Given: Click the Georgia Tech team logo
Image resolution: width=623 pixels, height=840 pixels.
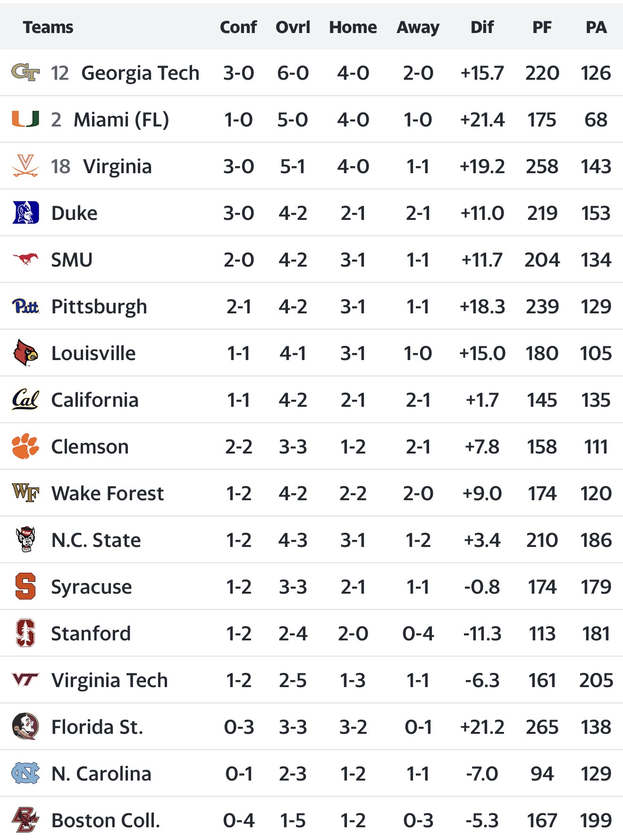Looking at the screenshot, I should pyautogui.click(x=25, y=73).
